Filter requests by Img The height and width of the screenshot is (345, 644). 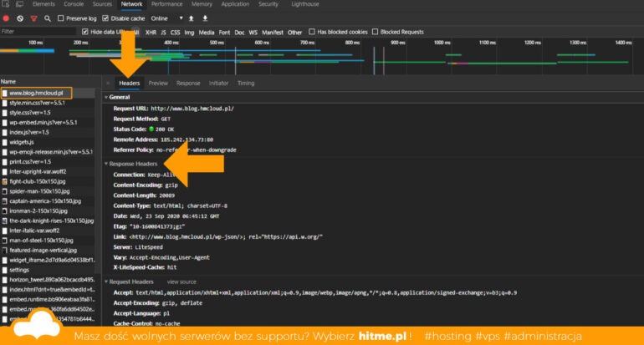pos(189,32)
